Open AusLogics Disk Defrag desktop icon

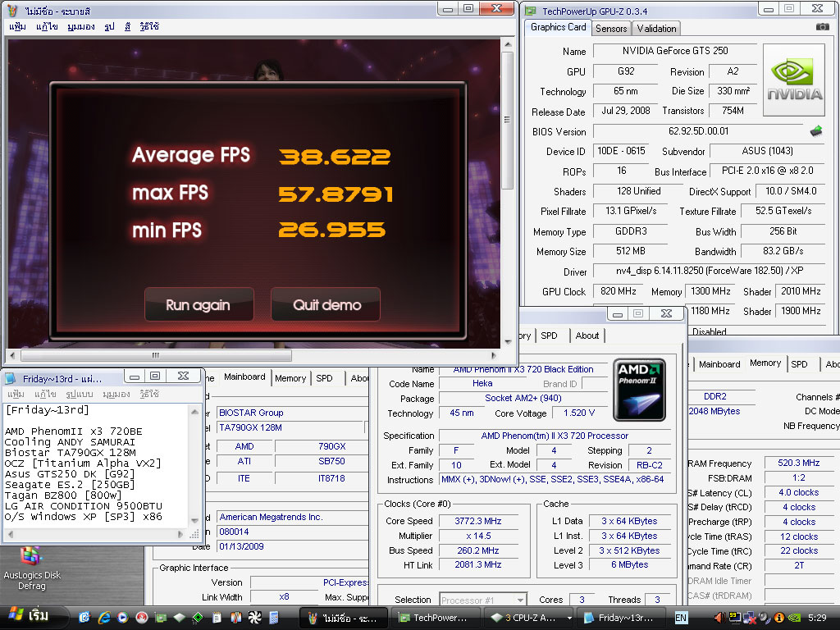(x=31, y=568)
